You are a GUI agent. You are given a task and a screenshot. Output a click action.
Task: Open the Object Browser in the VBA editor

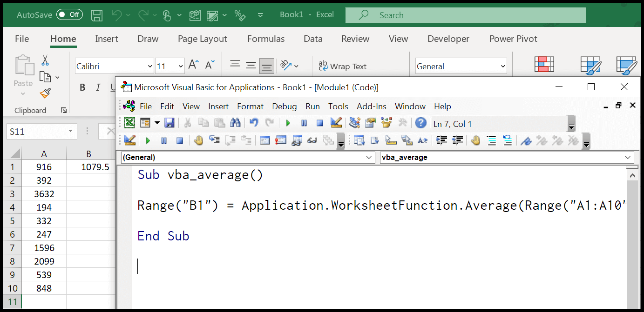pyautogui.click(x=387, y=123)
